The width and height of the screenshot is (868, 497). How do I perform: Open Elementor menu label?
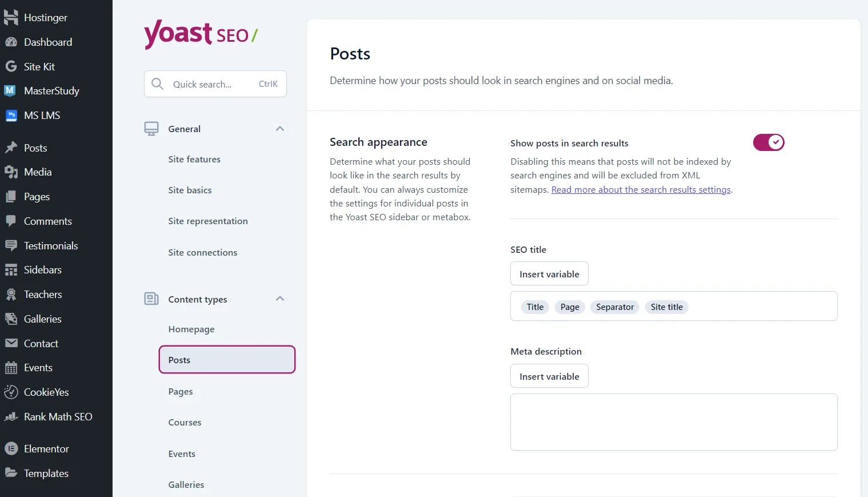pyautogui.click(x=46, y=449)
